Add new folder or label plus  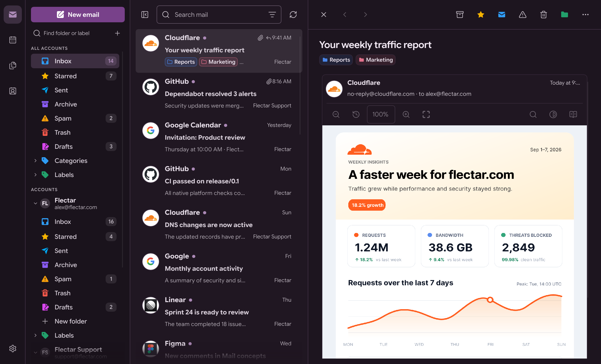tap(117, 33)
